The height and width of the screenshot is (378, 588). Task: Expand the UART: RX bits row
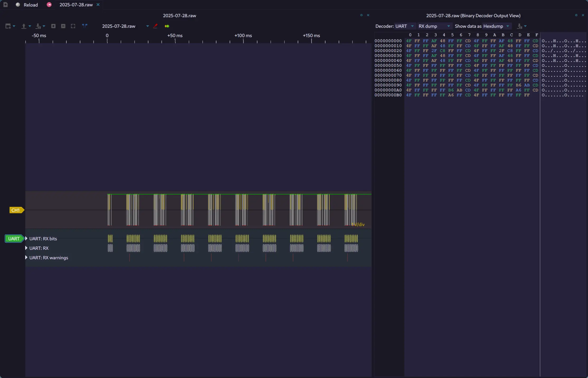pyautogui.click(x=26, y=239)
